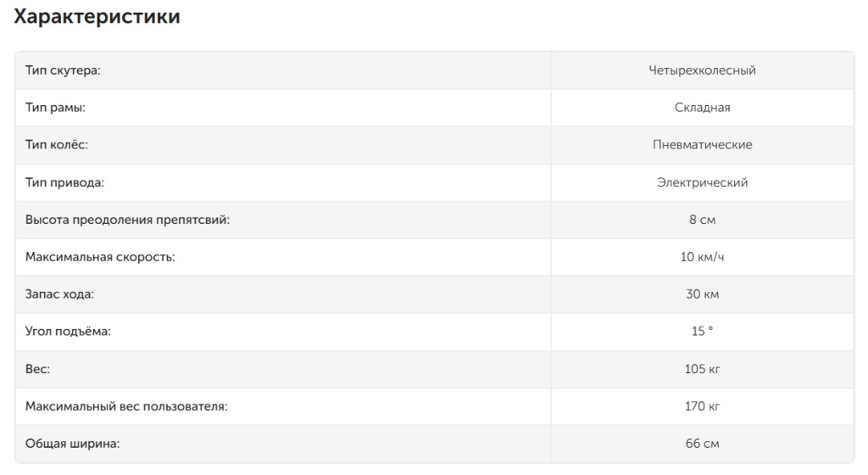Click the "Характеристики" heading
Screen dimensions: 868x475
click(97, 16)
